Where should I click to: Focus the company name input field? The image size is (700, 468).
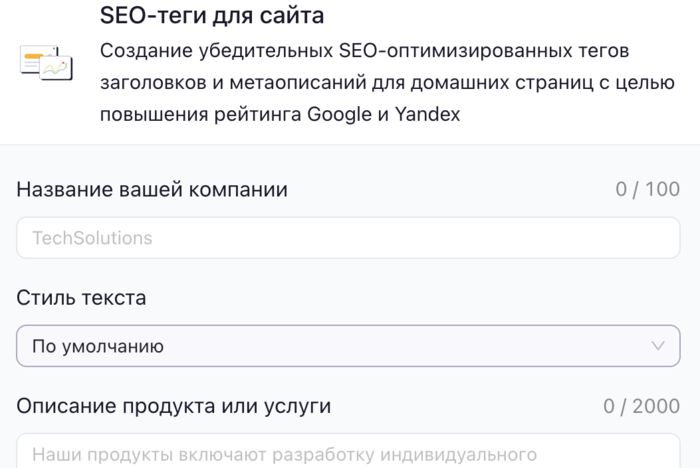348,238
